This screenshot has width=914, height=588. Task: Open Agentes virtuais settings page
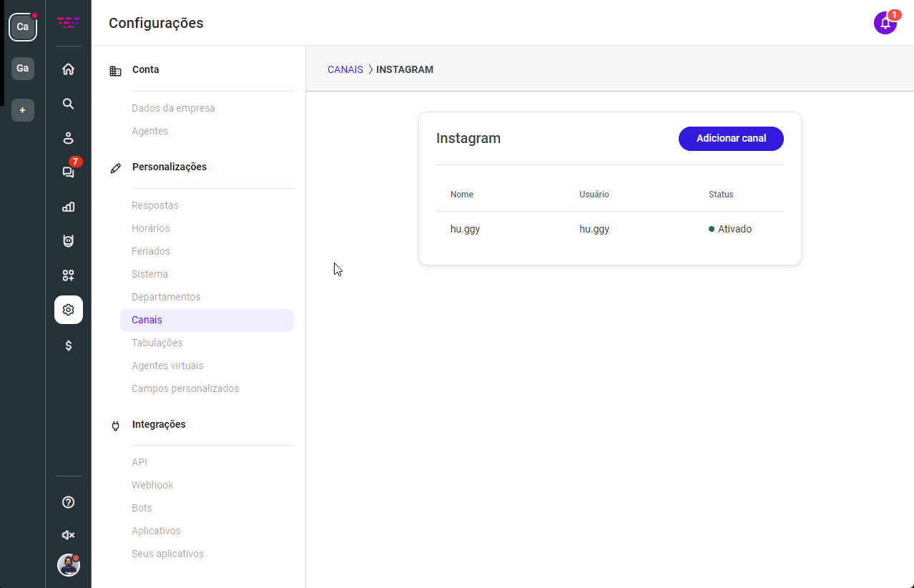coord(167,366)
